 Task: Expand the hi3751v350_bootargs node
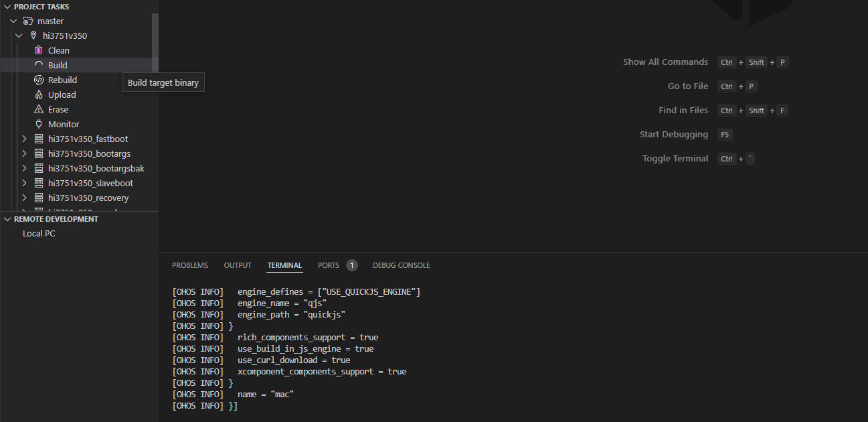point(25,153)
